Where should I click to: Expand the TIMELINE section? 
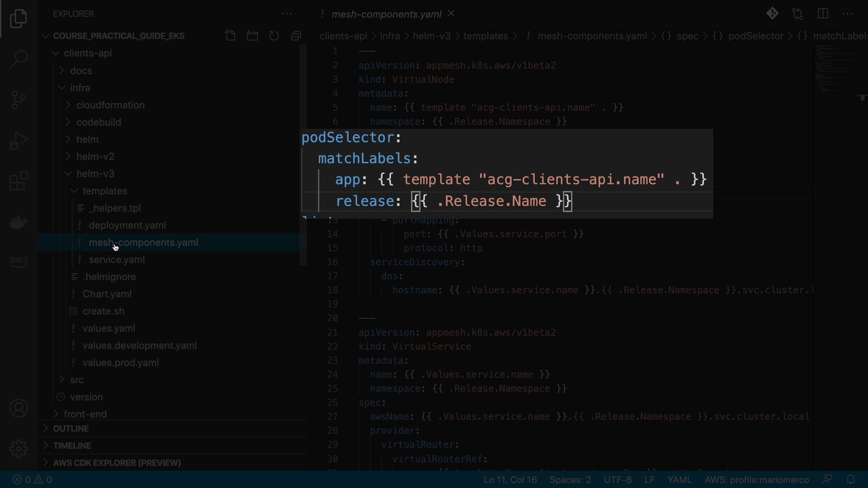coord(72,446)
